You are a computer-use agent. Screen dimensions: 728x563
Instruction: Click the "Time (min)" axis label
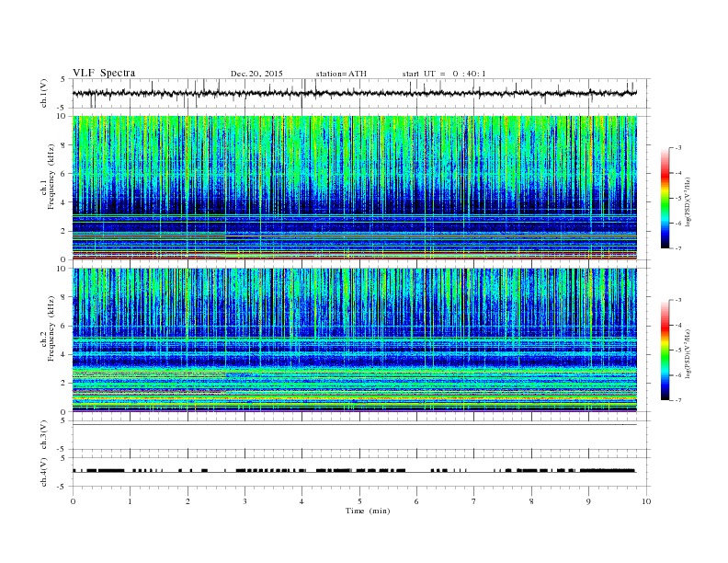click(x=368, y=511)
